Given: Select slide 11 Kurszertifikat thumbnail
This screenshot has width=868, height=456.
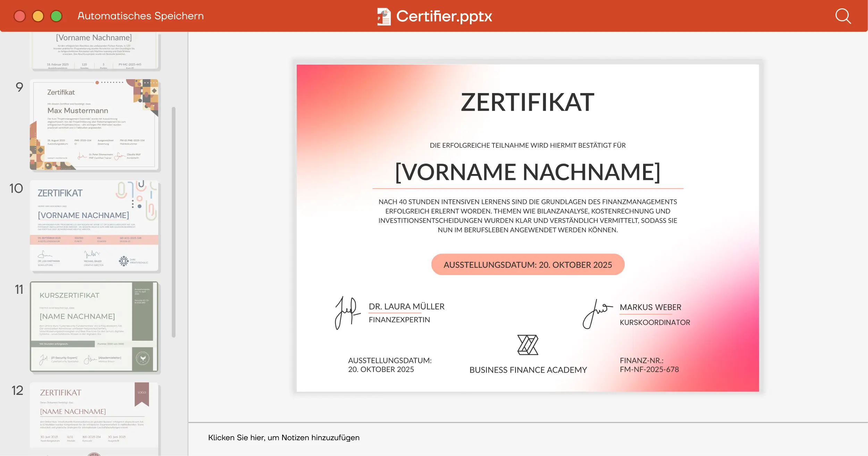Looking at the screenshot, I should coord(94,327).
